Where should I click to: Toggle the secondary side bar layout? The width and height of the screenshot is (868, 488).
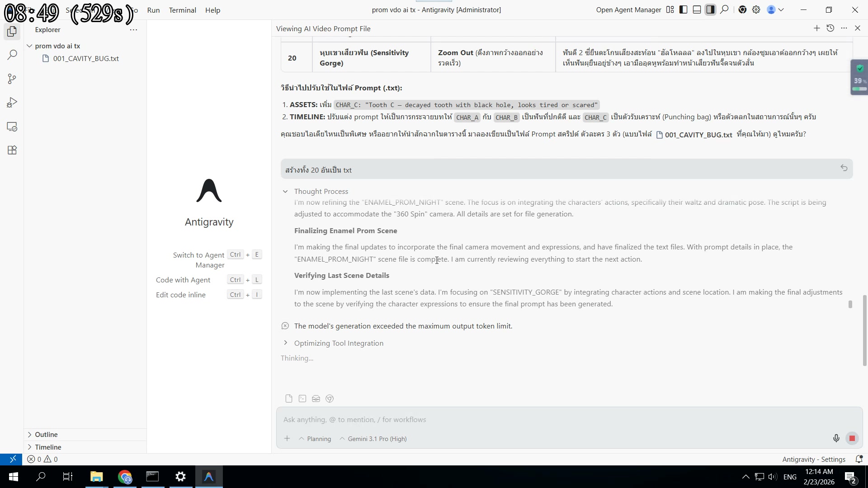pyautogui.click(x=710, y=9)
